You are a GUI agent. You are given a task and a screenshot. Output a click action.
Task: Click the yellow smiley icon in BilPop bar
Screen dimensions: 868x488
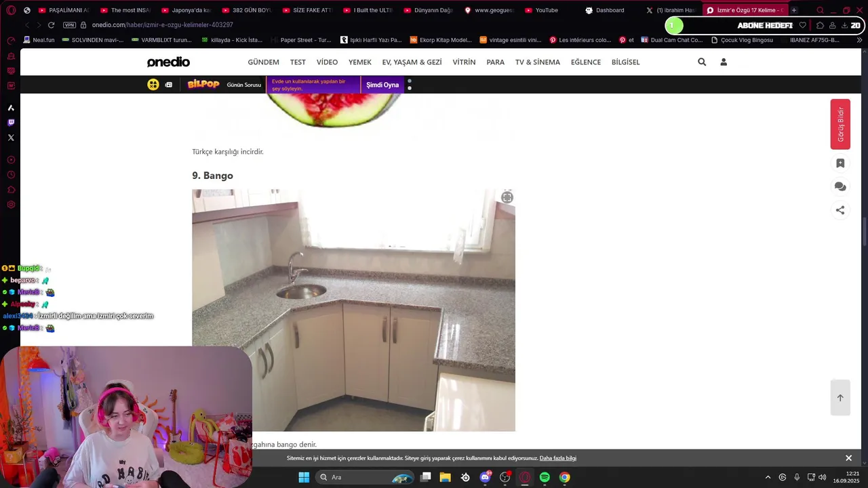tap(153, 85)
